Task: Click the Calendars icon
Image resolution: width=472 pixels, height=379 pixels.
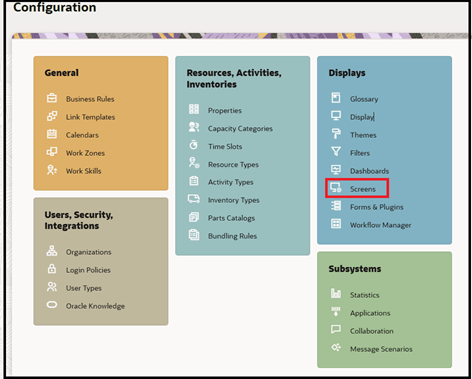Action: pos(52,134)
